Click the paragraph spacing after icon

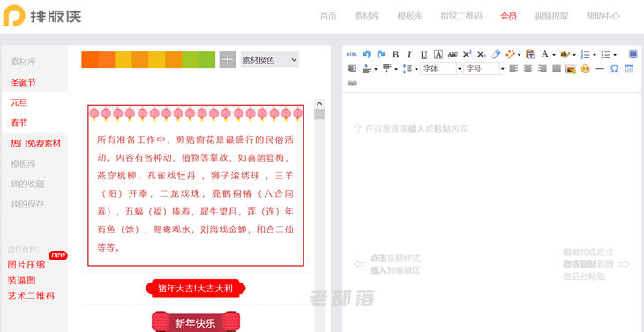pyautogui.click(x=387, y=68)
